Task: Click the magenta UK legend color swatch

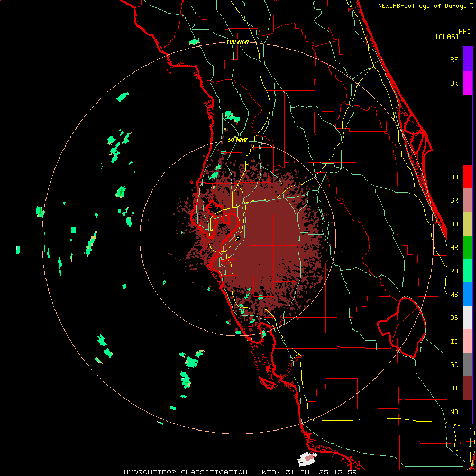Action: coord(467,83)
